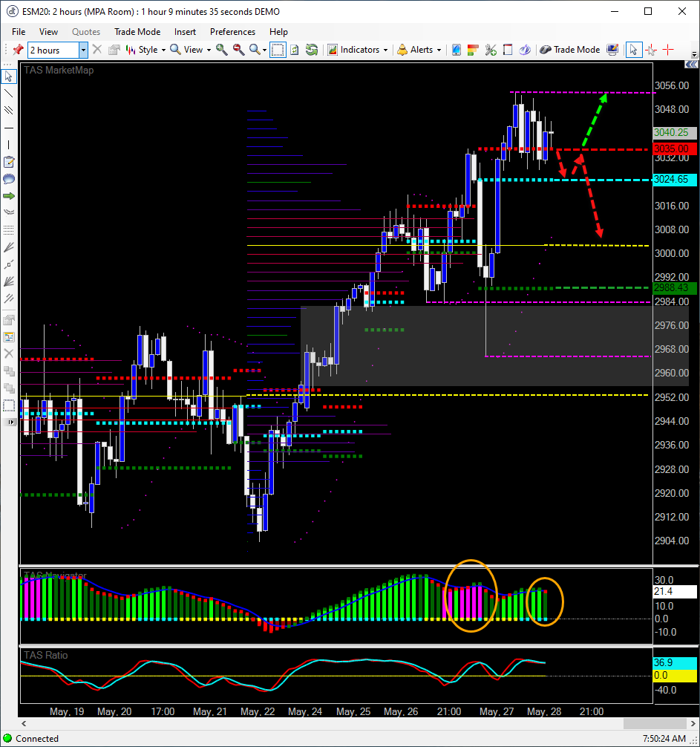Click the scissors cut icon on toolbar

490,50
